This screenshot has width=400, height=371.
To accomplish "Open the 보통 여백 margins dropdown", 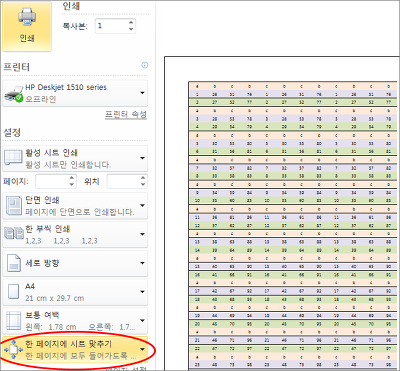I will click(75, 321).
